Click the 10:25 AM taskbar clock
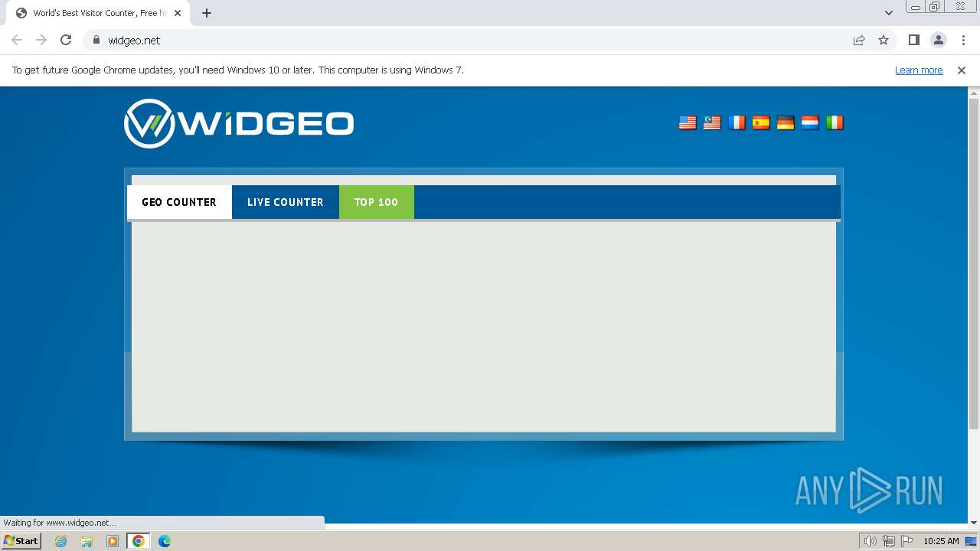The height and width of the screenshot is (551, 980). pos(941,541)
